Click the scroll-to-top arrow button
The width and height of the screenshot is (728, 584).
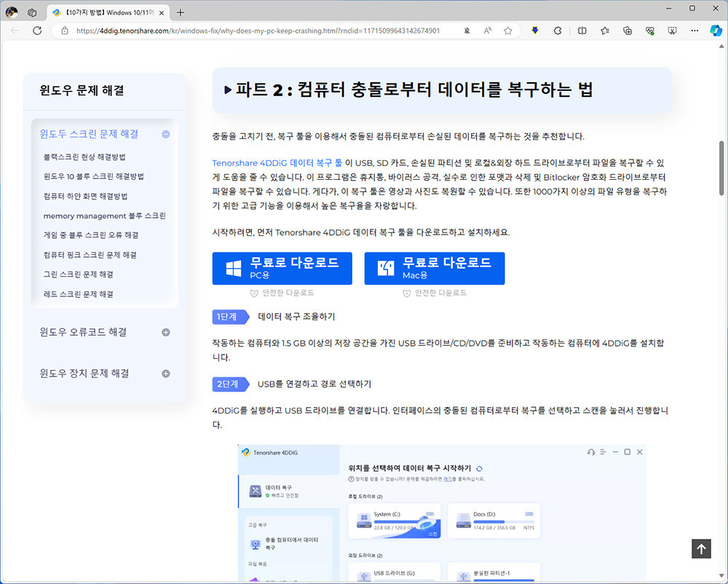pyautogui.click(x=701, y=549)
